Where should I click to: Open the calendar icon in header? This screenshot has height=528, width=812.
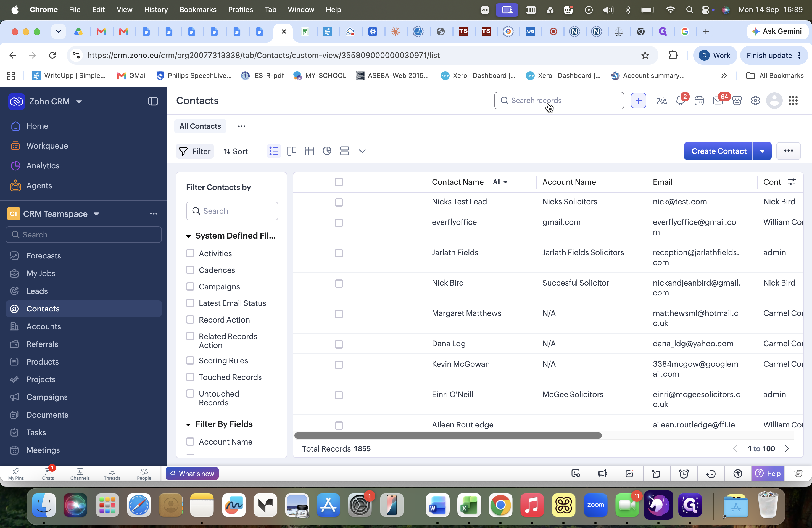[699, 101]
